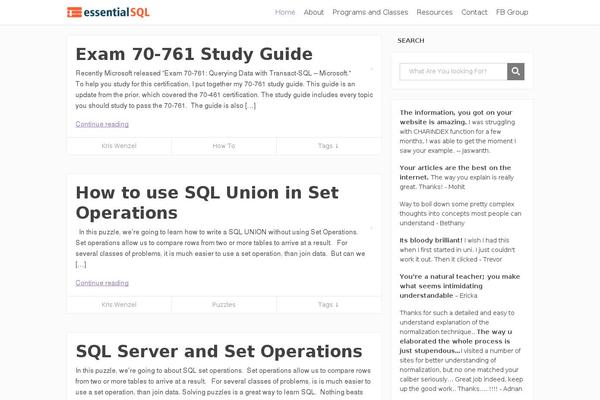Screen dimensions: 600x400
Task: Click the SEARCH sidebar heading
Action: click(411, 41)
